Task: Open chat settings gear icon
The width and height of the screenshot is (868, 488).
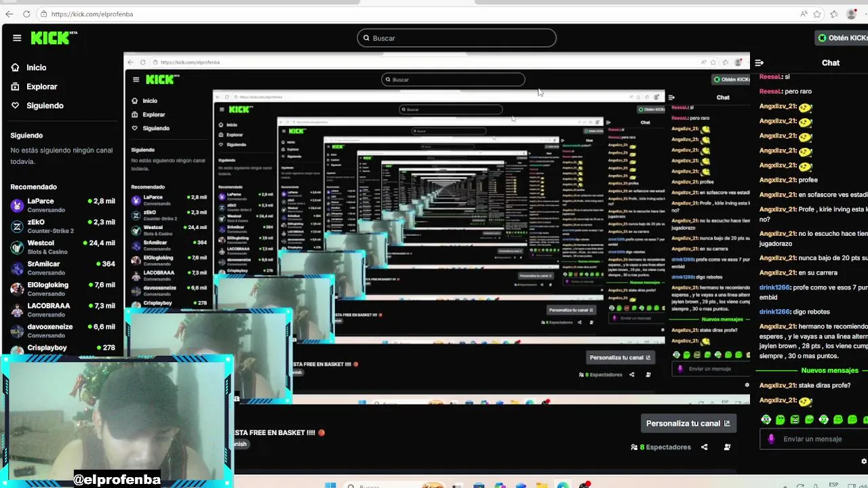Action: (863, 461)
